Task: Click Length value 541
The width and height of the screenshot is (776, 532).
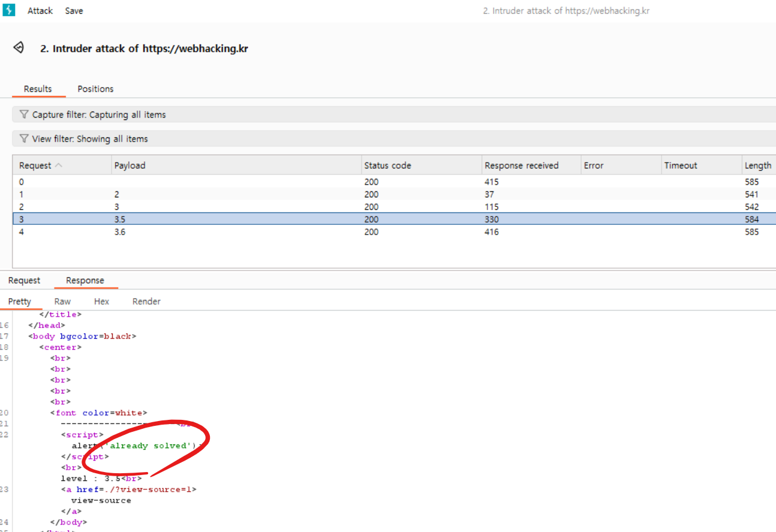Action: [751, 194]
